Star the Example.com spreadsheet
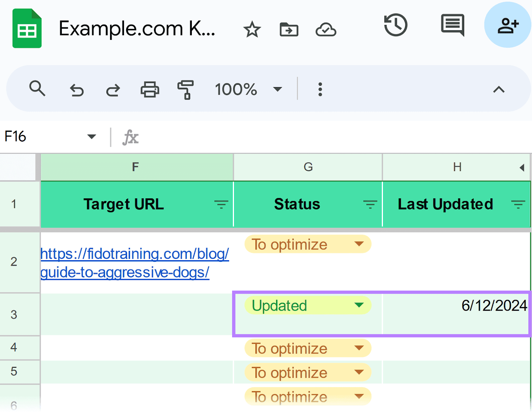The height and width of the screenshot is (412, 532). (252, 29)
